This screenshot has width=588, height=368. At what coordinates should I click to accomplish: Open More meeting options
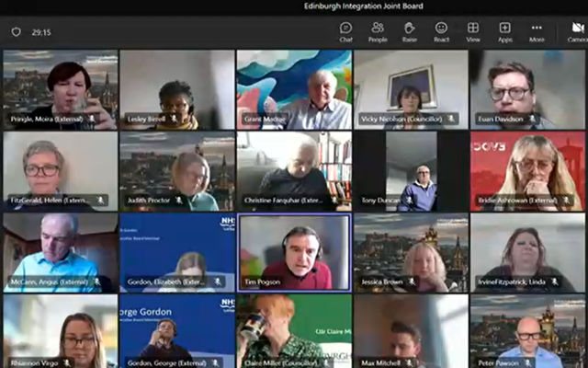point(537,32)
